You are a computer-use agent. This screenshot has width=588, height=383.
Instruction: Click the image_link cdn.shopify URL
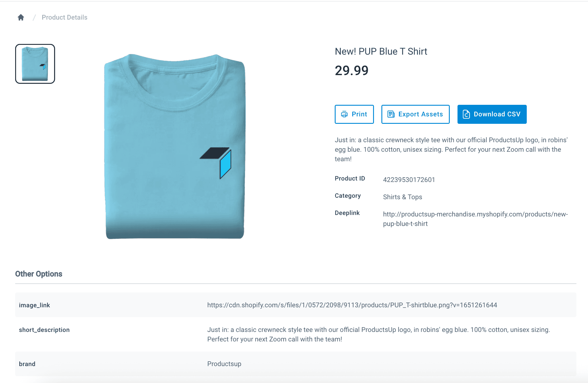click(x=352, y=305)
